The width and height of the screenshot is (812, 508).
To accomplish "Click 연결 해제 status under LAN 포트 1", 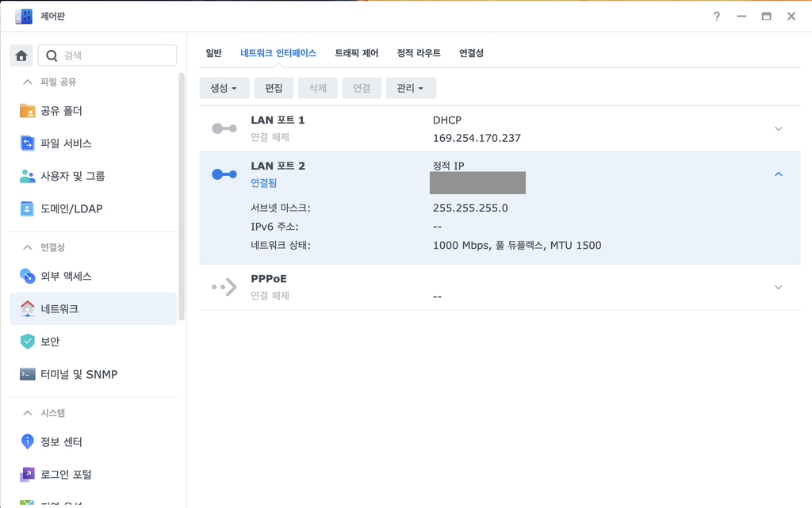I will pos(270,137).
